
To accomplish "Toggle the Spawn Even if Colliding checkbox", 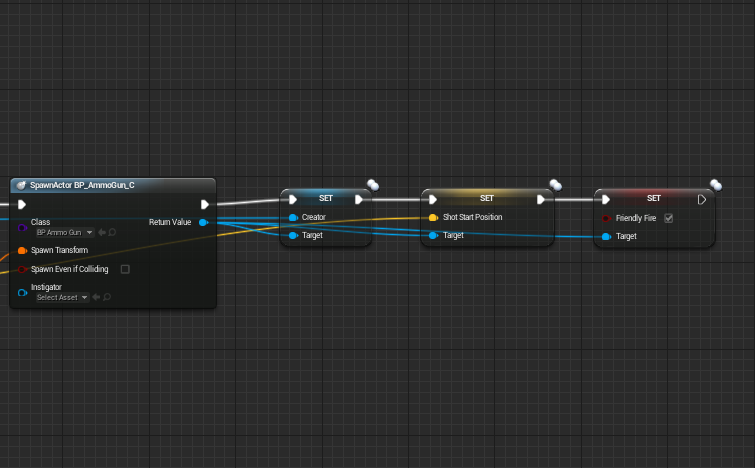I will tap(125, 269).
